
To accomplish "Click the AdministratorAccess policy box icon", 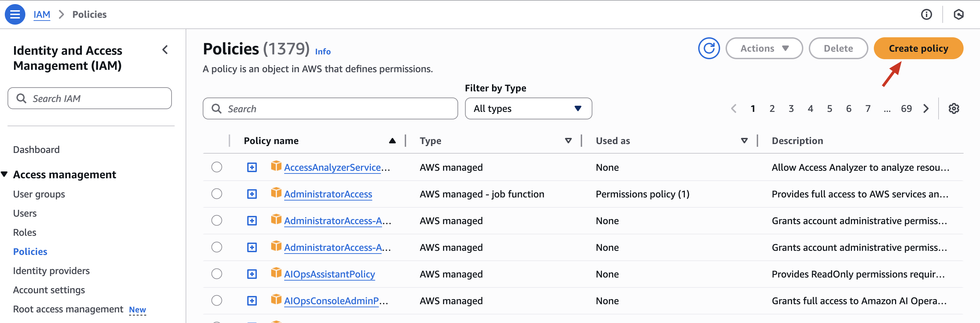I will [x=276, y=193].
